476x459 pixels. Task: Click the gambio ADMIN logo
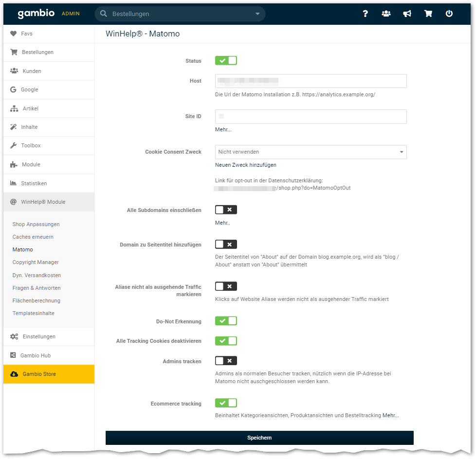click(49, 14)
